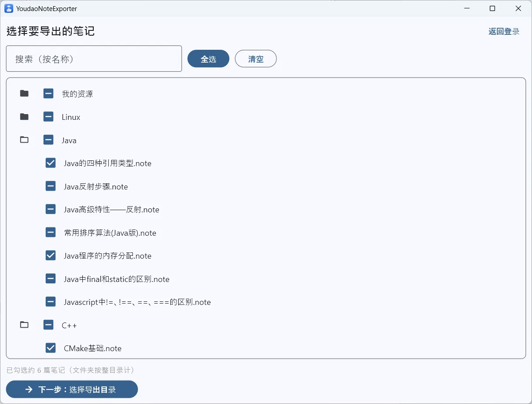Viewport: 532px width, 404px height.
Task: Maximize the YoudaoNoteExporter window
Action: point(492,8)
